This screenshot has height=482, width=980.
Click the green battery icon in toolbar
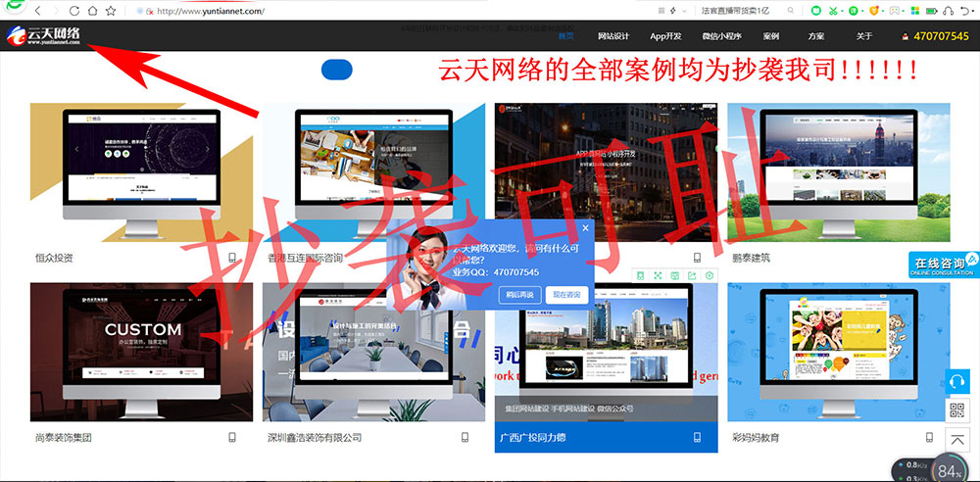tap(932, 11)
